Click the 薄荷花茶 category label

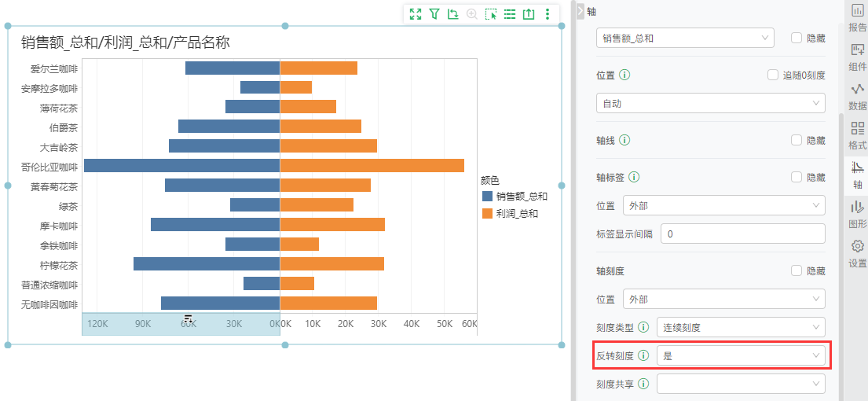pos(59,108)
